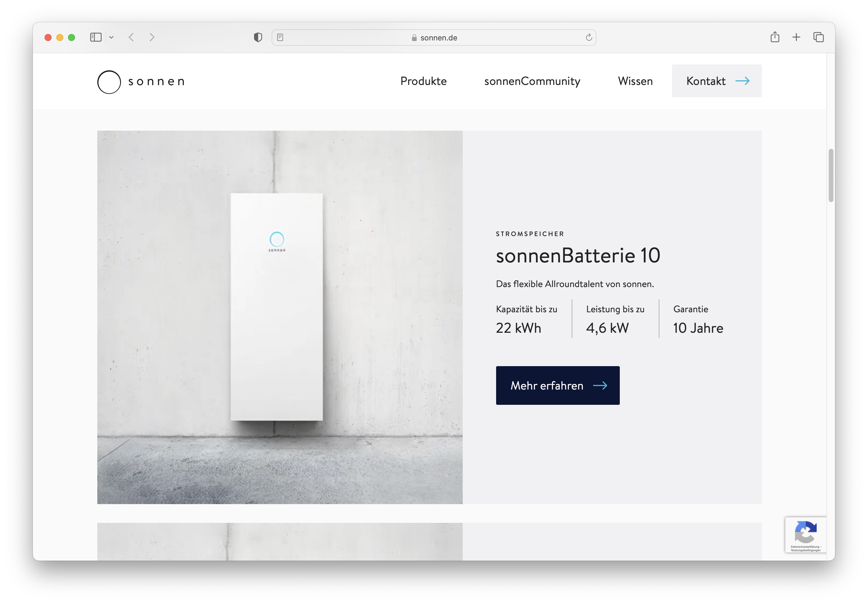Open the privacy report shield icon
The image size is (868, 604).
click(x=258, y=37)
